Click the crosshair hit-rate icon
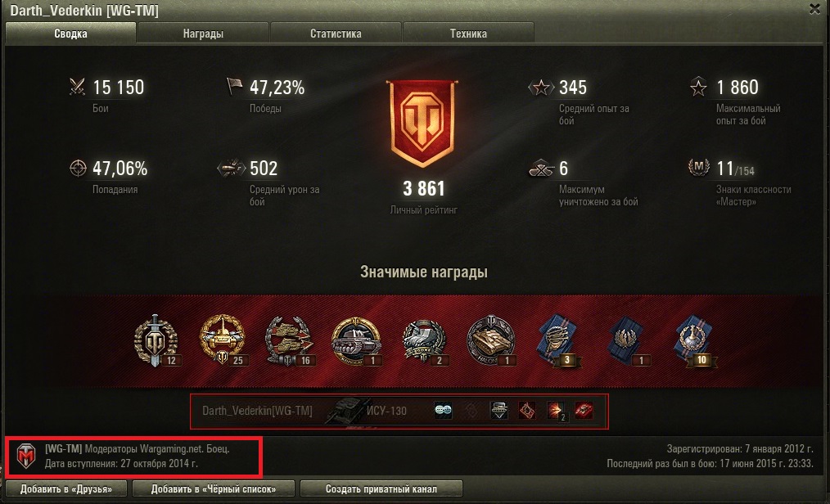 (x=78, y=169)
